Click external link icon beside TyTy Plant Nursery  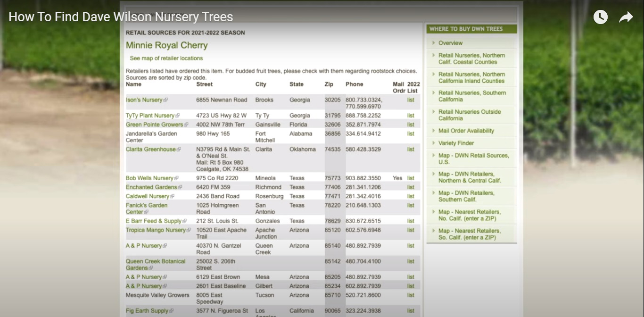click(177, 116)
